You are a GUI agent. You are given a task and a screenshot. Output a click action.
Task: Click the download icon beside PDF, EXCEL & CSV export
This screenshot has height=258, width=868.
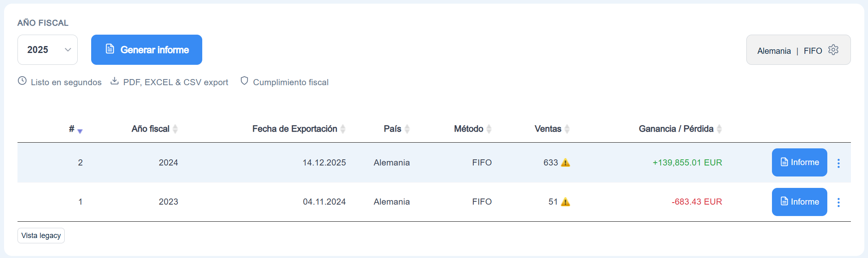[x=115, y=81]
